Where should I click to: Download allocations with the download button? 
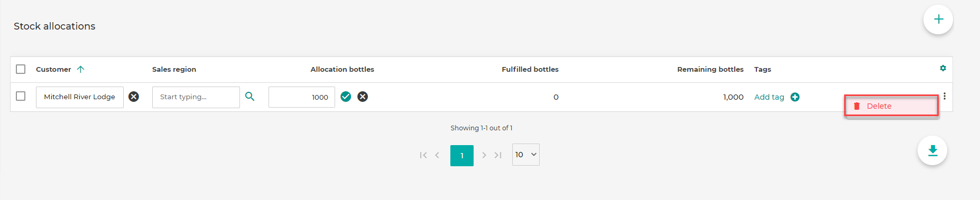pyautogui.click(x=932, y=150)
